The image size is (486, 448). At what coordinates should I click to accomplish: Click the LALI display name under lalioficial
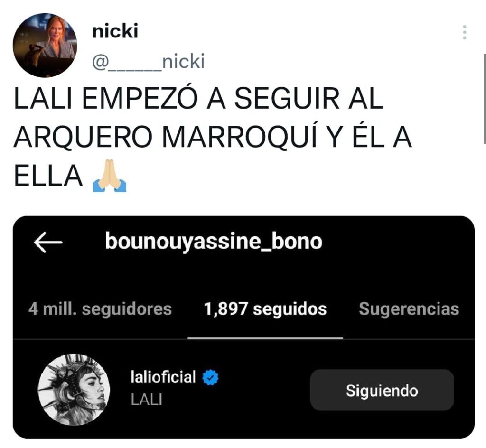click(146, 400)
